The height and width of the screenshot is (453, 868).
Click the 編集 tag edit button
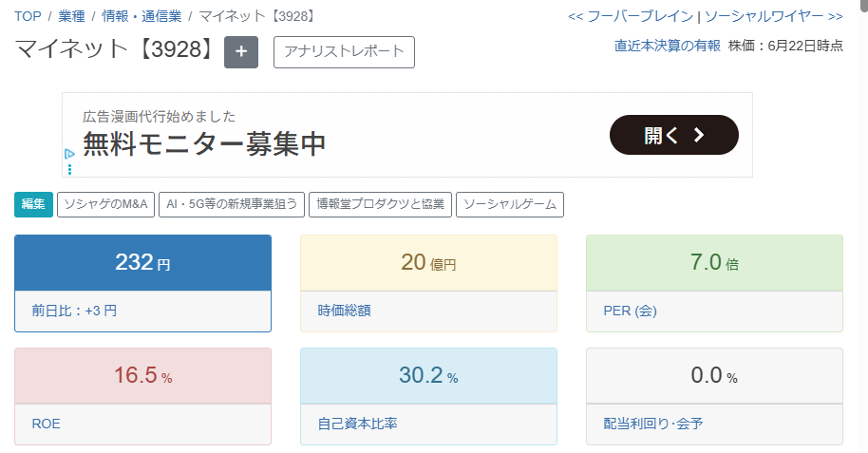33,204
